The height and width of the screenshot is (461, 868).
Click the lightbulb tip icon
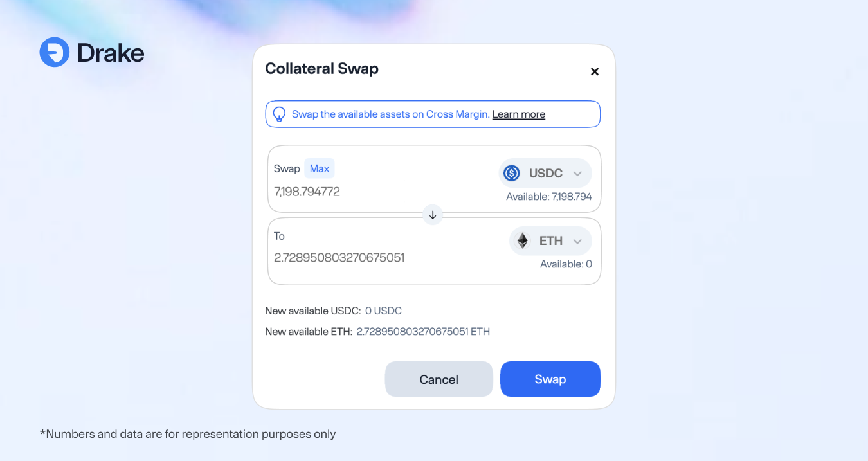click(x=279, y=114)
